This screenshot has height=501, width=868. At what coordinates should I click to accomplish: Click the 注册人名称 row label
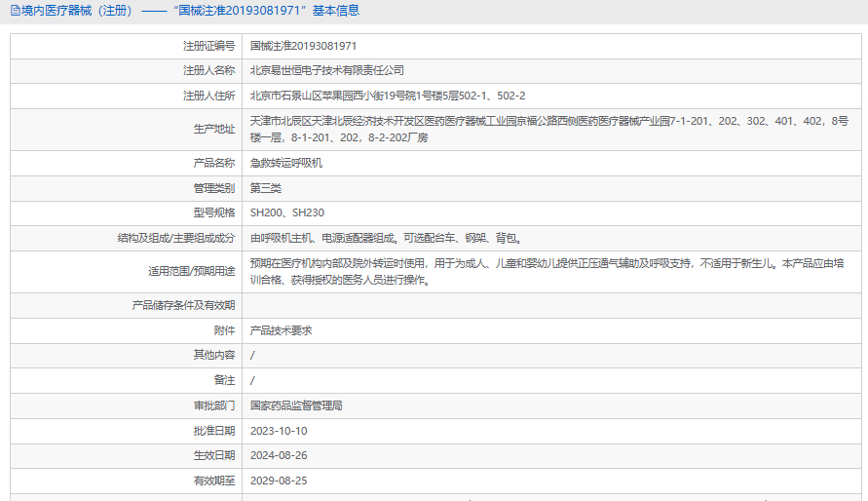[209, 70]
